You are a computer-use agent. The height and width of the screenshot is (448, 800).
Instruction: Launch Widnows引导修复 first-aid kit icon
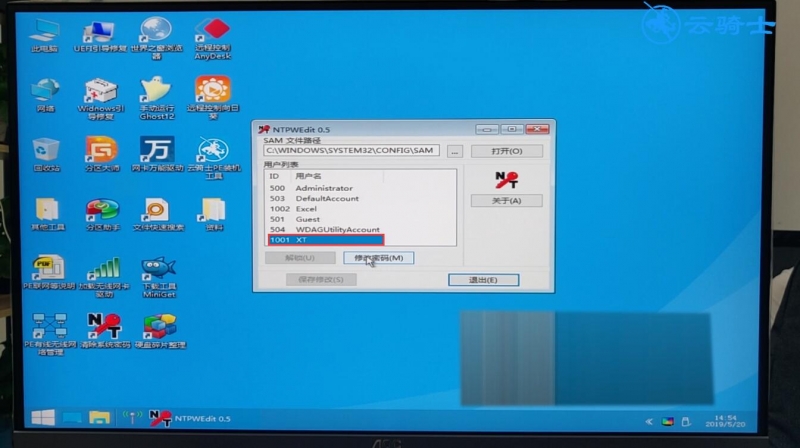point(101,98)
